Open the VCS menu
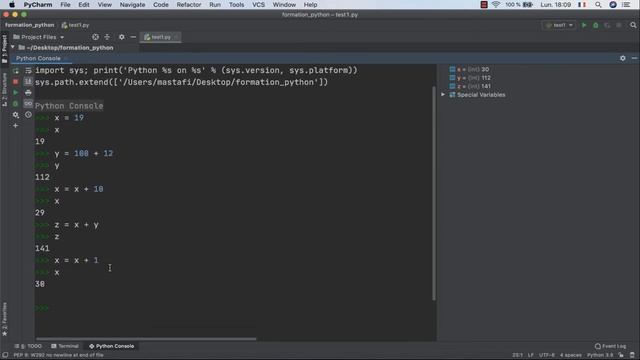This screenshot has height=360, width=640. [x=258, y=5]
